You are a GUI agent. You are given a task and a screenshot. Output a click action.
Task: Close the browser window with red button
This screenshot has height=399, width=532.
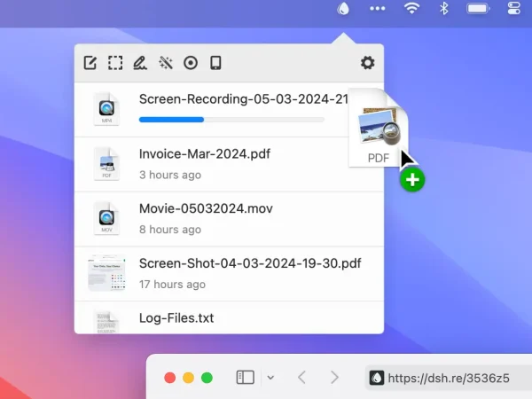coord(169,378)
